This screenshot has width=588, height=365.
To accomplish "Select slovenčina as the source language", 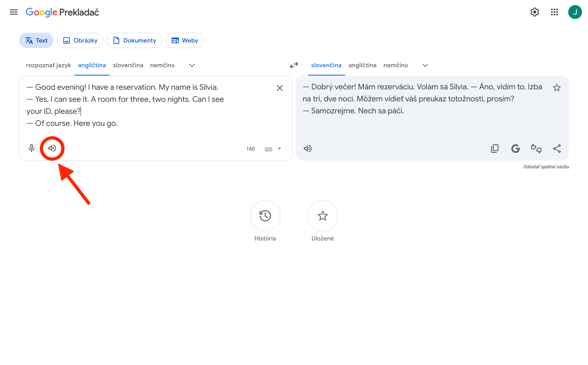I will tap(128, 65).
